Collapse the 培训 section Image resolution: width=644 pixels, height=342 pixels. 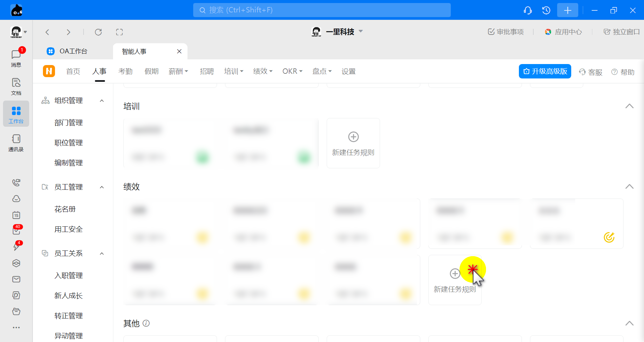pos(629,106)
